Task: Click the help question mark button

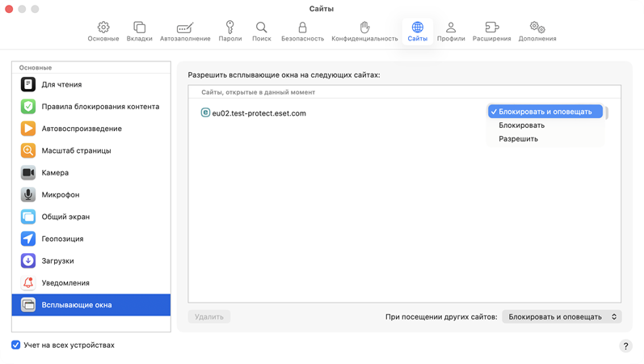Action: coord(625,346)
